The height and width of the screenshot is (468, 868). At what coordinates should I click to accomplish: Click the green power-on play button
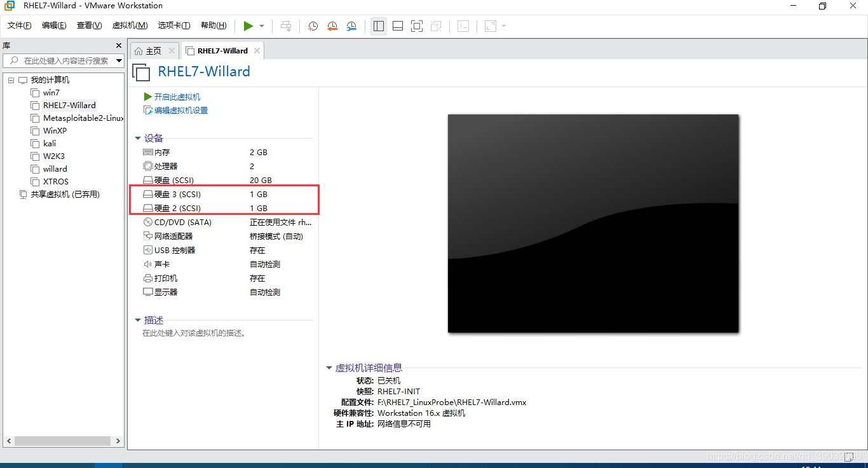pos(248,26)
